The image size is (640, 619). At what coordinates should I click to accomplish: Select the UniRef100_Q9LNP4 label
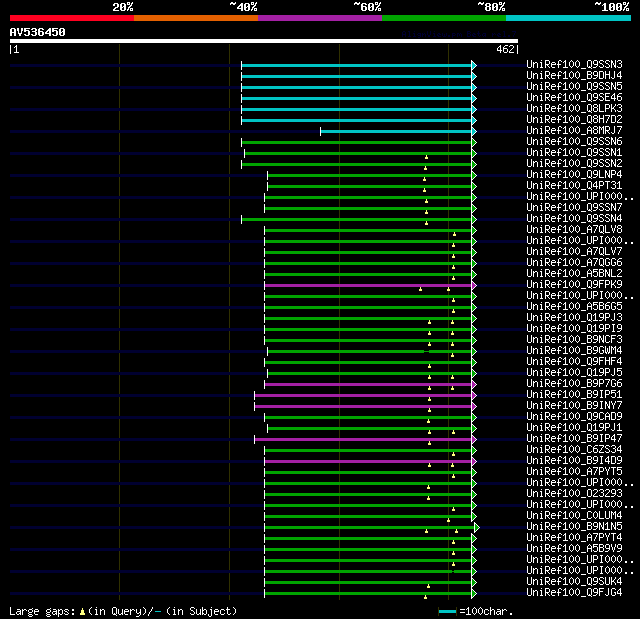(x=574, y=175)
